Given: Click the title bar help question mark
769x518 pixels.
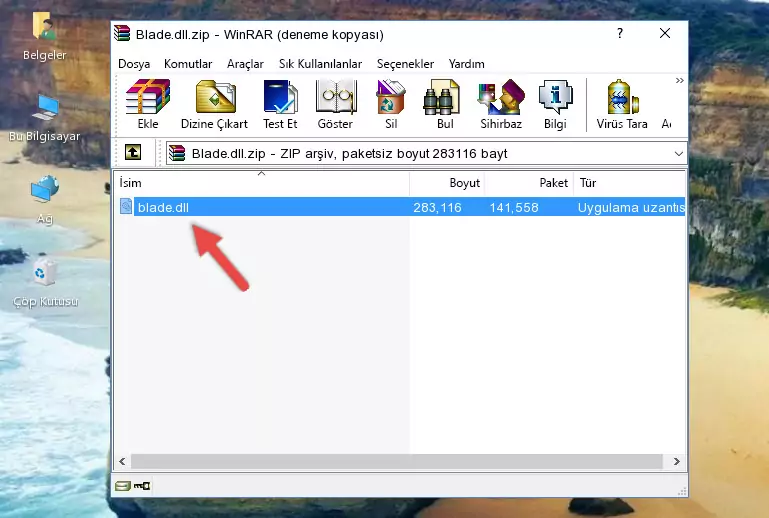Looking at the screenshot, I should click(x=620, y=33).
